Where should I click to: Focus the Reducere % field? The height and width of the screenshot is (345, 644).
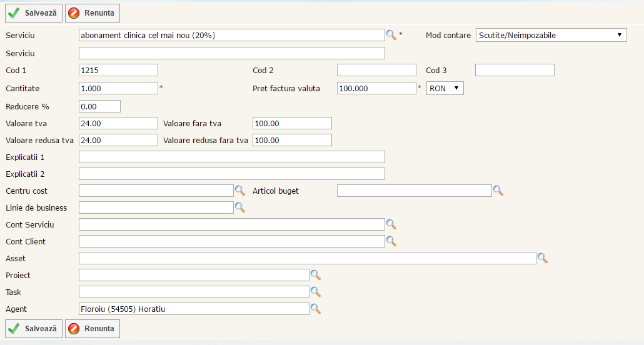coord(99,106)
